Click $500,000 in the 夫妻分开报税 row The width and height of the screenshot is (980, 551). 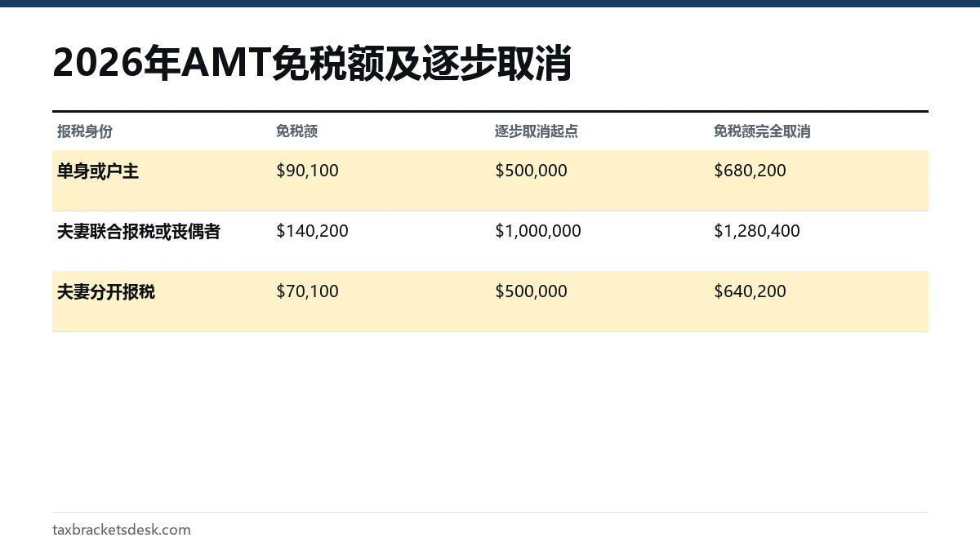tap(531, 291)
